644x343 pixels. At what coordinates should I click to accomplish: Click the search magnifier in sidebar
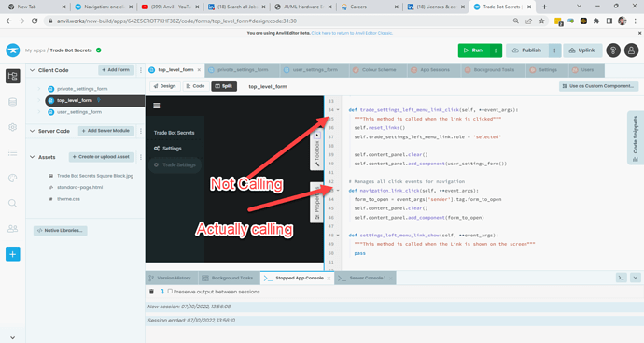point(13,203)
